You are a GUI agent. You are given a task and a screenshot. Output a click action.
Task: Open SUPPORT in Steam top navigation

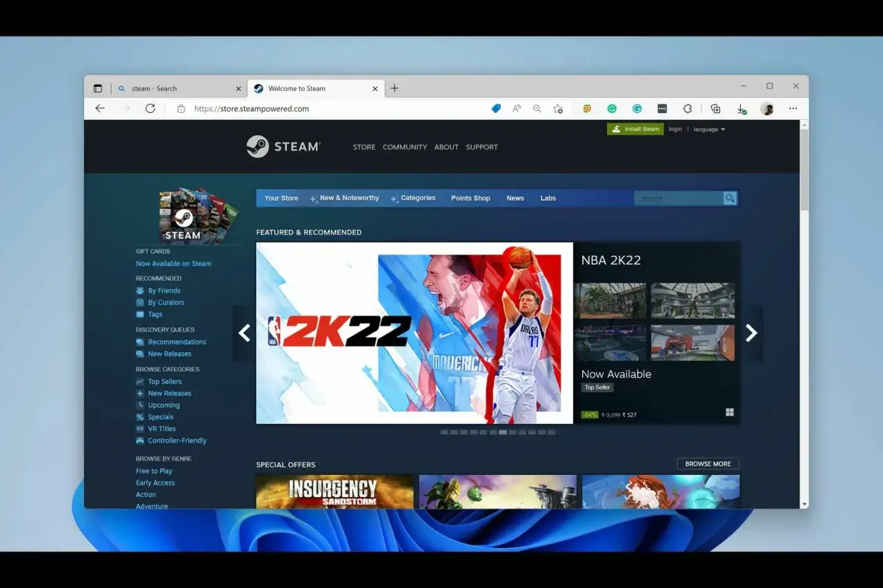482,147
